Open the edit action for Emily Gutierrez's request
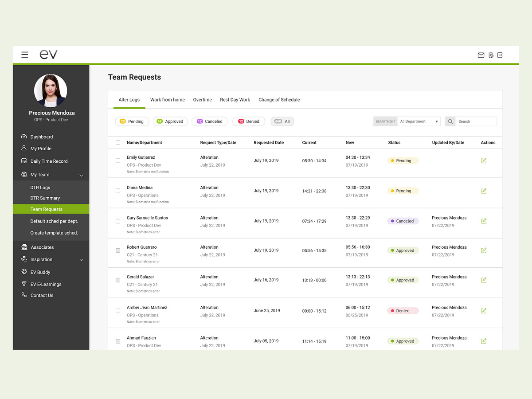 tap(484, 160)
